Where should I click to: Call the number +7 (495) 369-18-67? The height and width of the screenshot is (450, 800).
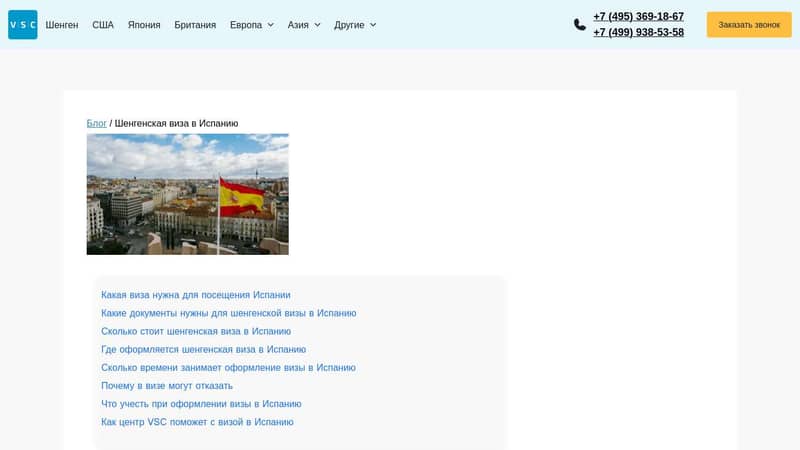coord(638,16)
